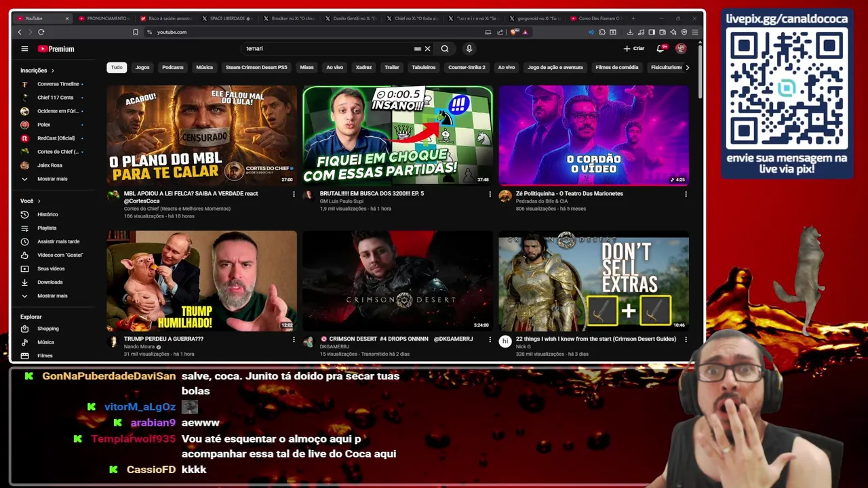The height and width of the screenshot is (488, 868).
Task: Play O PLANO DO MBL video thumbnail
Action: [201, 135]
